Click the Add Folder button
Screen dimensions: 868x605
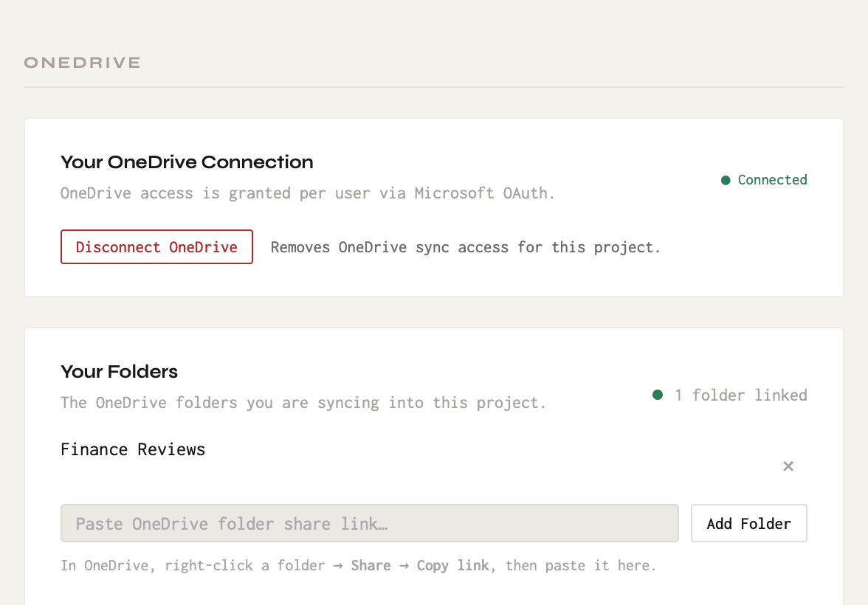pos(748,523)
